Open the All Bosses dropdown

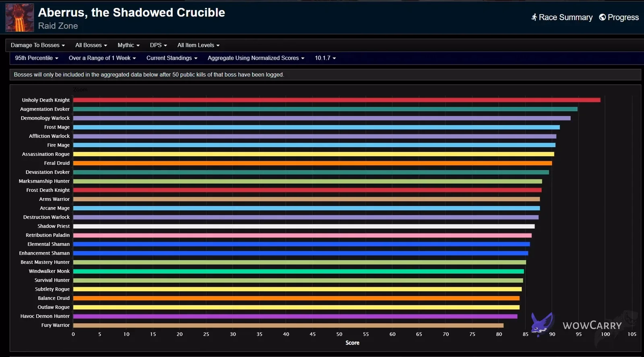[x=91, y=45]
